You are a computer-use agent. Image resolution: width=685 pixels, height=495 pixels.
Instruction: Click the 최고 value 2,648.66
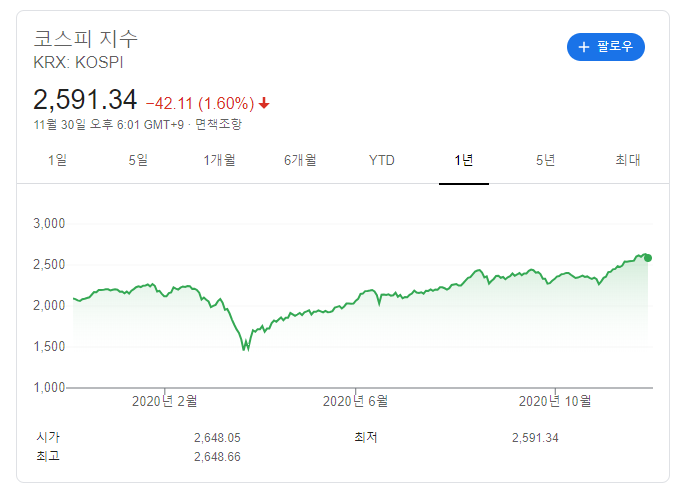[217, 457]
